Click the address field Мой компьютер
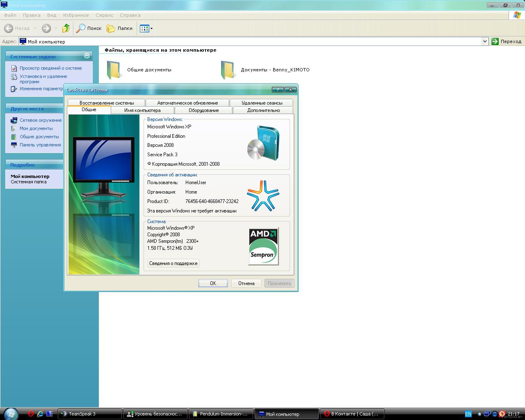 250,41
